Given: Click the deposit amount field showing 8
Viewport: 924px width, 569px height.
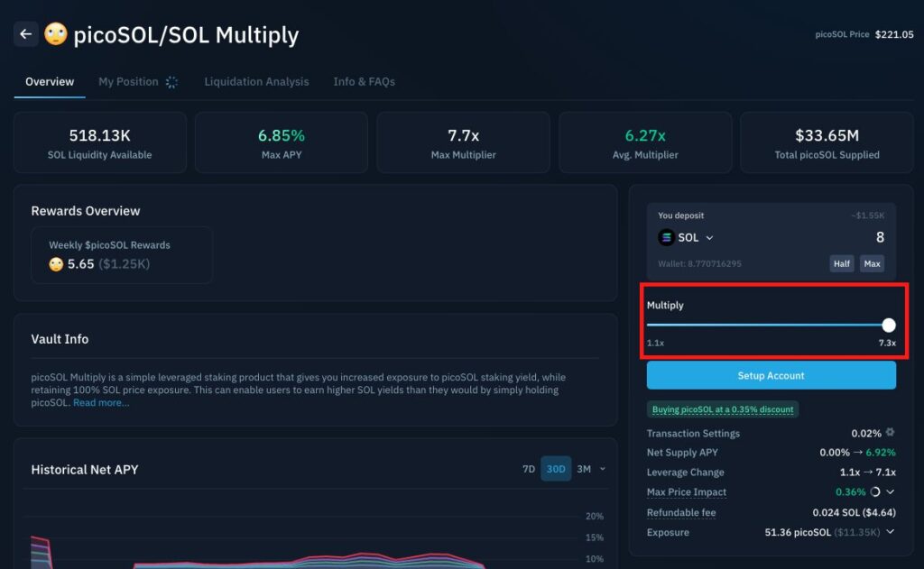Looking at the screenshot, I should point(880,237).
